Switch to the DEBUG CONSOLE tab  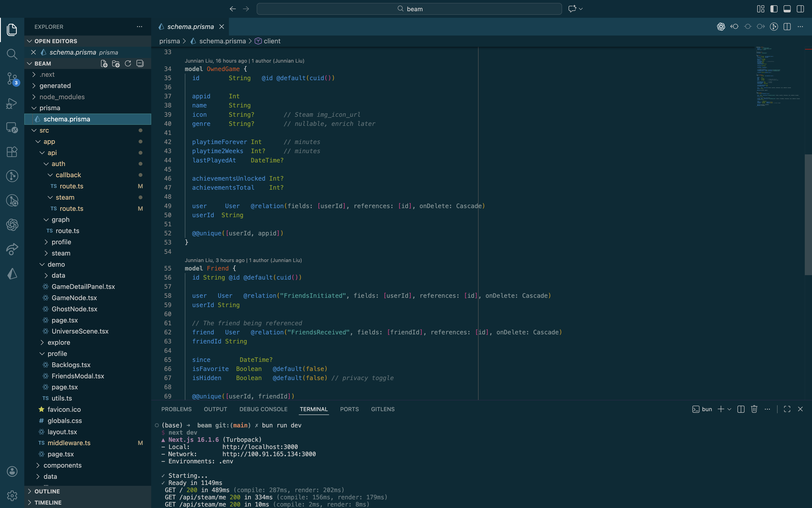[x=263, y=409]
